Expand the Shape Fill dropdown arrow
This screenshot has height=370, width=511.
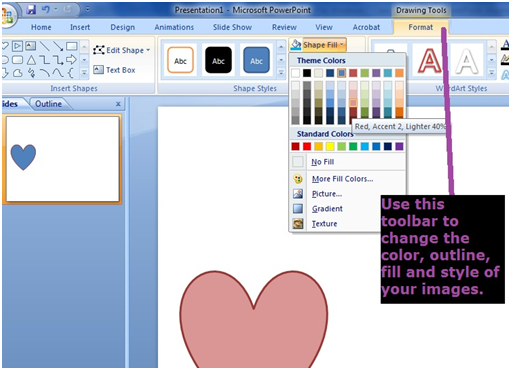(342, 45)
